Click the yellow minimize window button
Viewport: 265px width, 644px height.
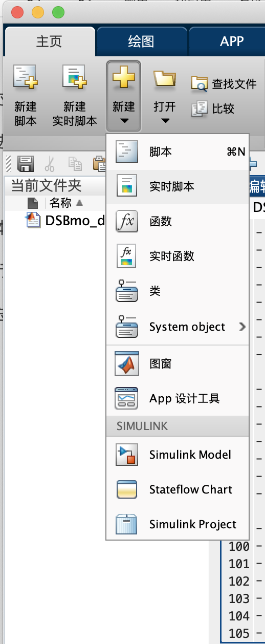[x=38, y=12]
